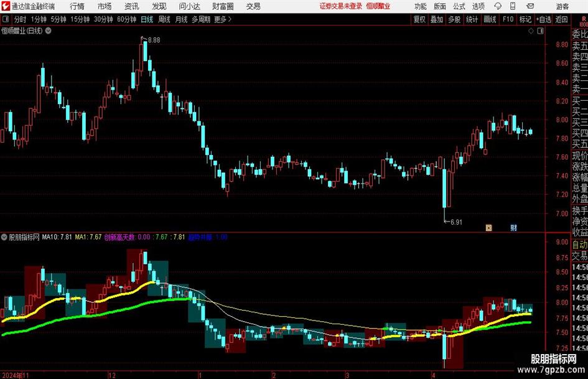Click the 返回 button
Image resolution: width=588 pixels, height=379 pixels.
click(561, 19)
